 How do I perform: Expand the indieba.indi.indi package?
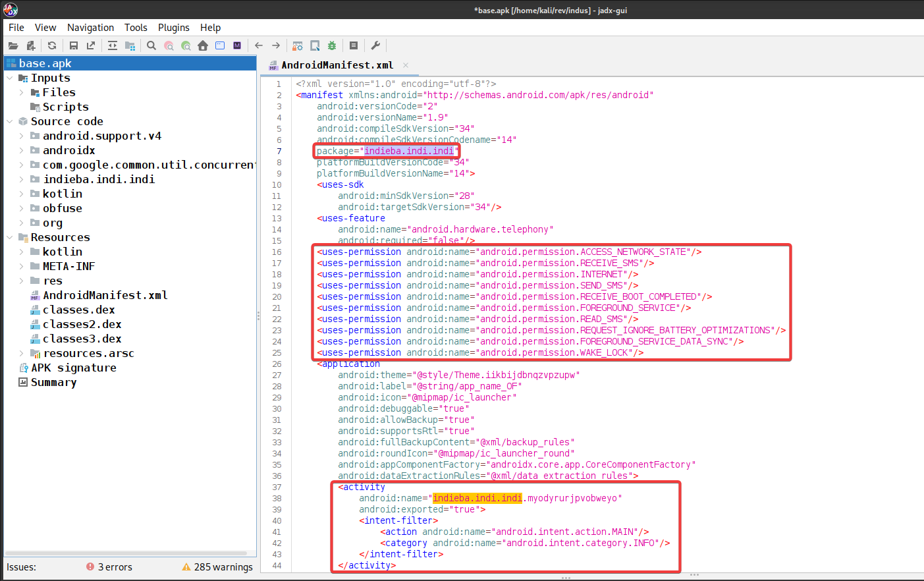[x=21, y=179]
